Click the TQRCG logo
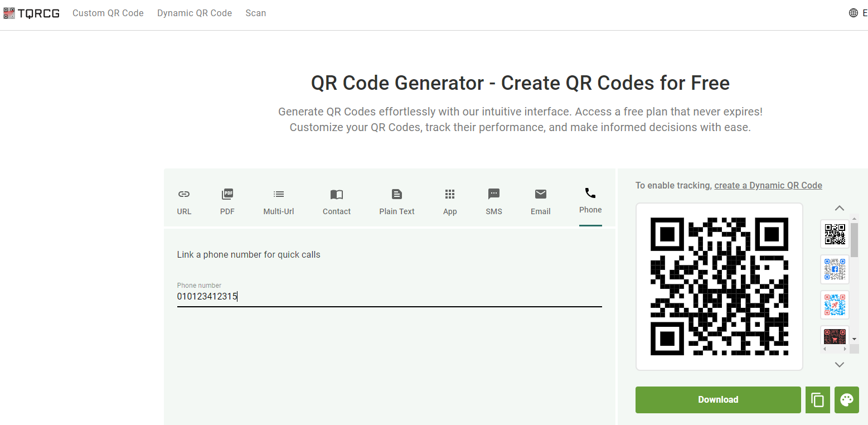The width and height of the screenshot is (868, 425). pos(31,13)
